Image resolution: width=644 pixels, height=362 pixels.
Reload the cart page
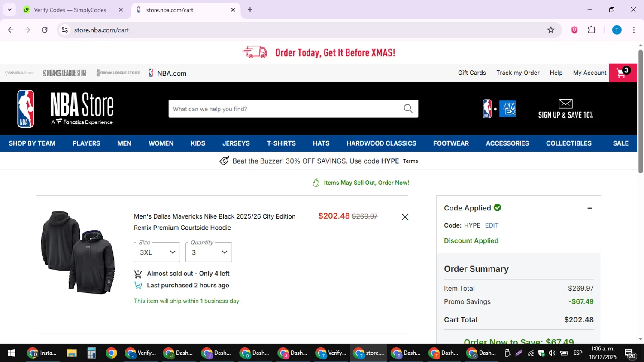[45, 30]
